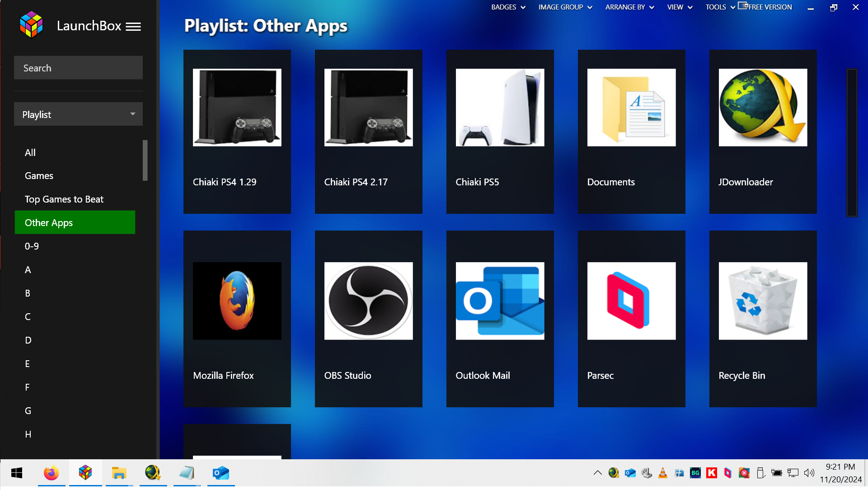Screen dimensions: 868x490
Task: Click the Search input field
Action: tap(78, 68)
